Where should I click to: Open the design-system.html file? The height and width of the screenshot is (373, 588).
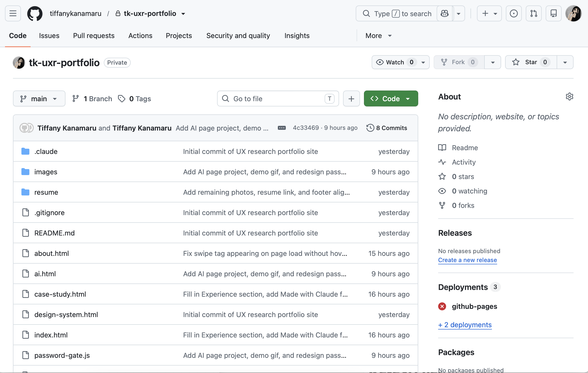pos(66,315)
